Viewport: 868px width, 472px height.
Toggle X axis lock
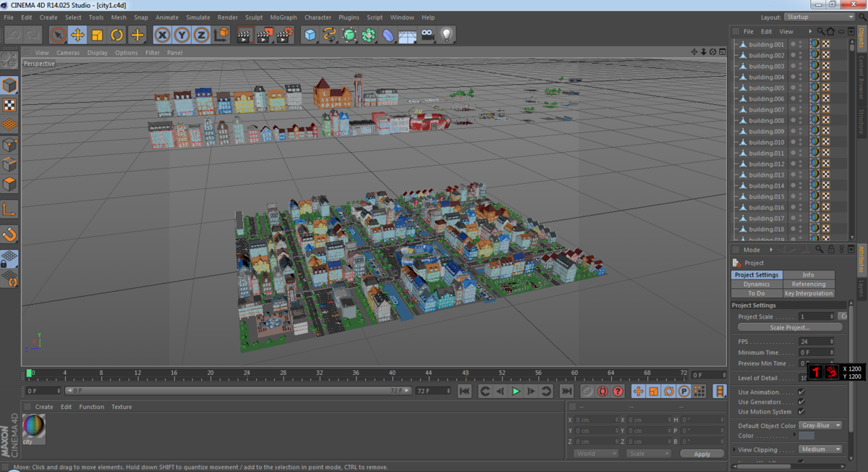click(163, 34)
